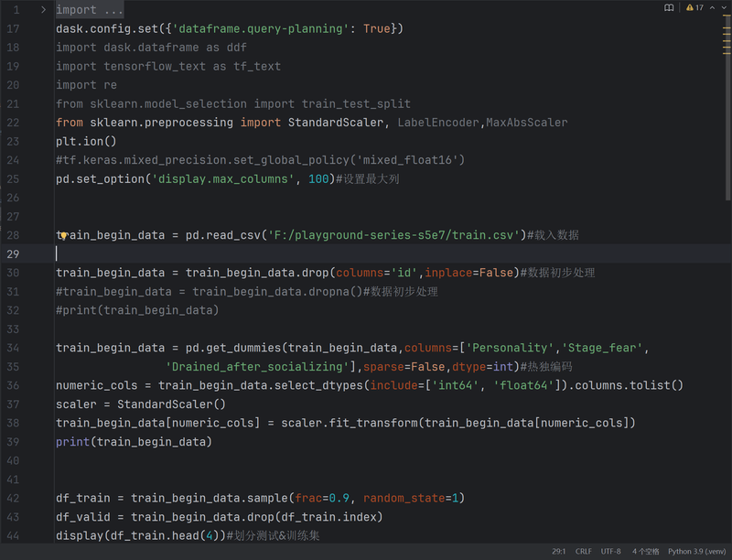This screenshot has width=732, height=560.
Task: Open Reader Mode book icon
Action: 669,7
